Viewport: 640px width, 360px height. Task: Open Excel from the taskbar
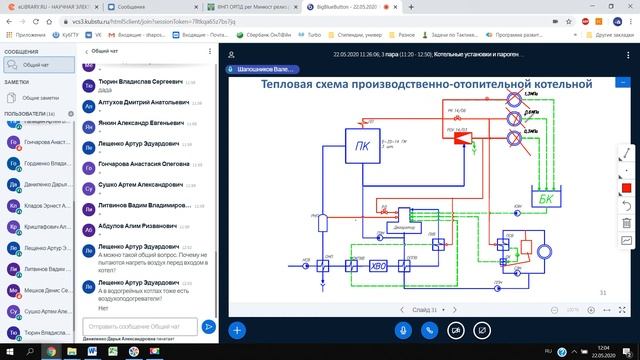click(113, 351)
